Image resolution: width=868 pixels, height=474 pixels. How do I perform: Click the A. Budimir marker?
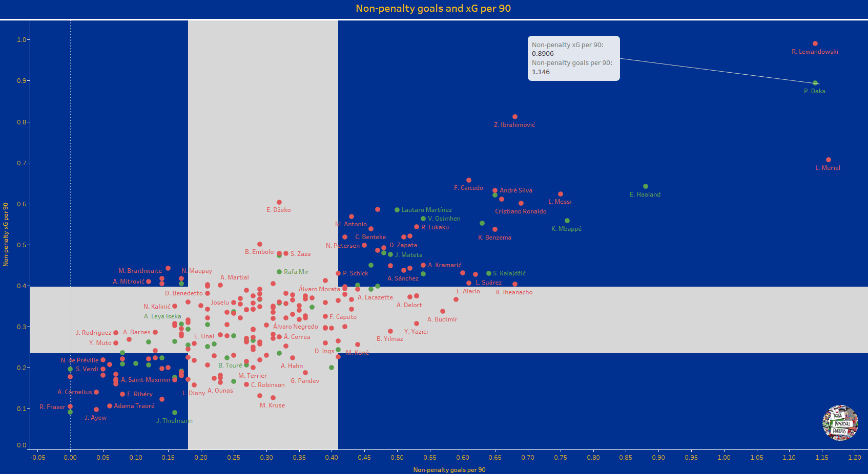point(443,311)
